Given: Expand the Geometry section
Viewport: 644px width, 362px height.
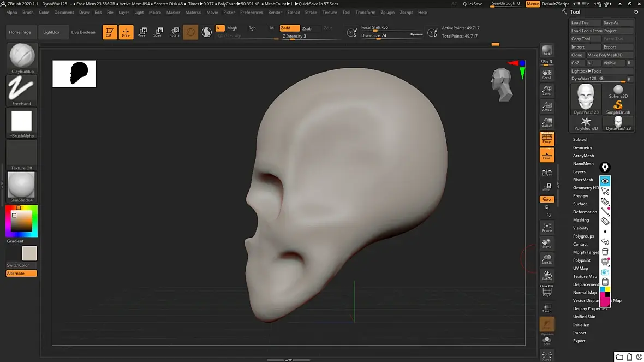Looking at the screenshot, I should (582, 147).
